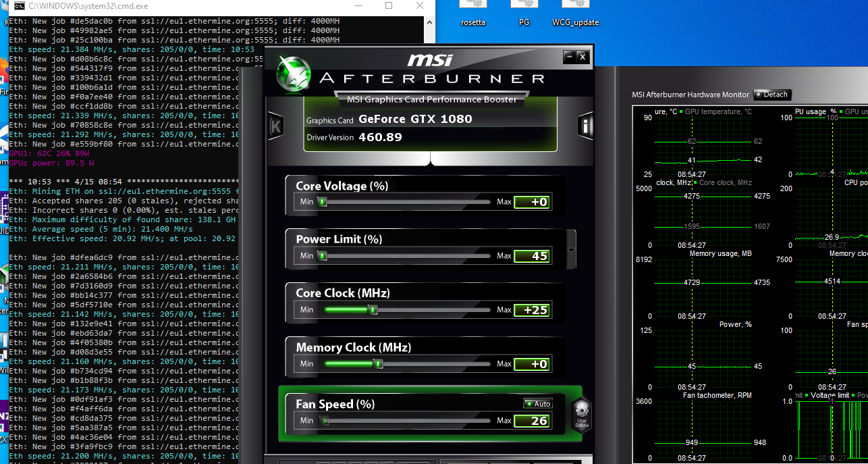Click the User Define fan gear icon
Image resolution: width=868 pixels, height=464 pixels.
point(581,413)
